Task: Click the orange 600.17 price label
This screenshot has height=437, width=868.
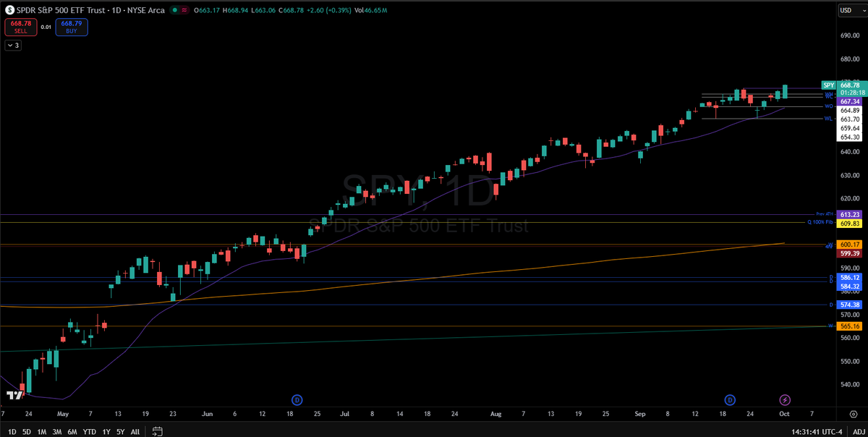Action: (850, 245)
